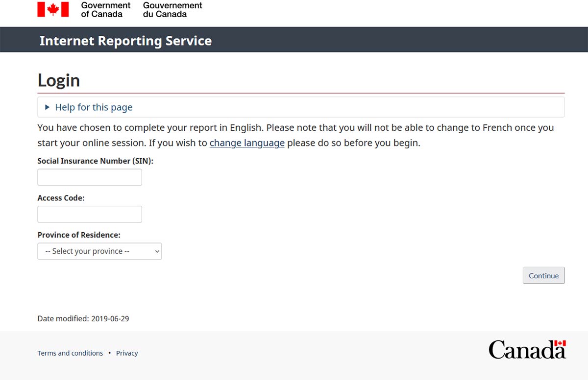588x386 pixels.
Task: Select the "-- Select your province --" combo box
Action: pos(99,251)
